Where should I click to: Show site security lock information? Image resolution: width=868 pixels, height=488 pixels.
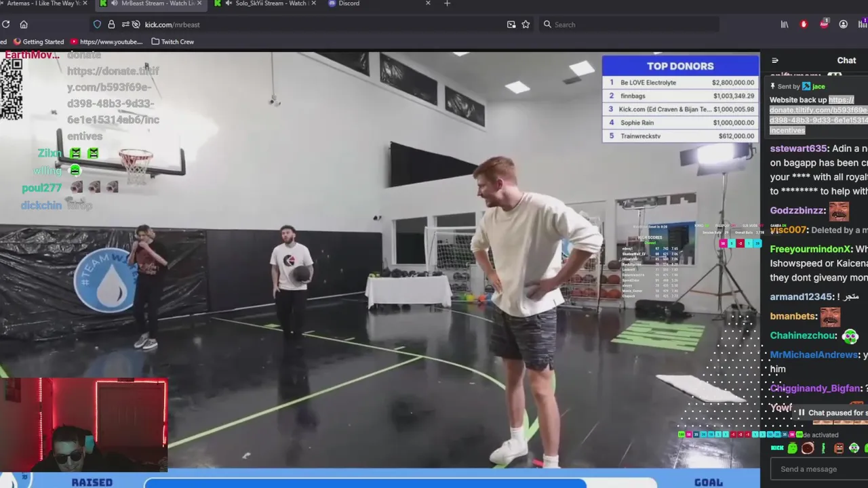click(x=111, y=24)
